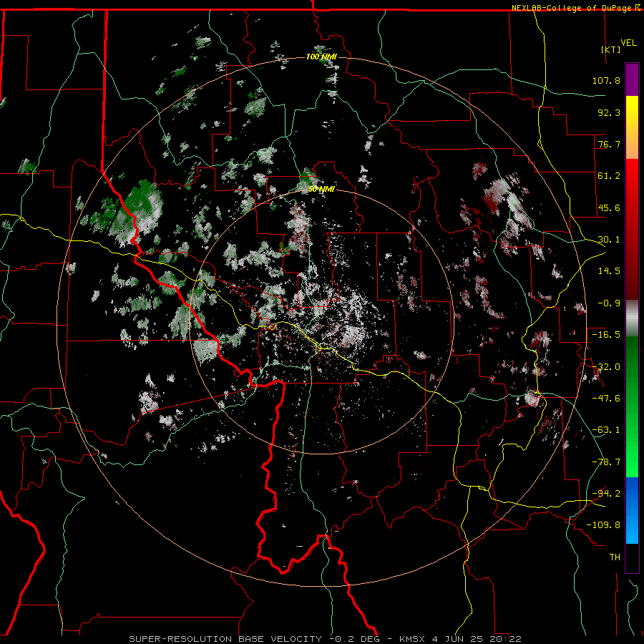Select the -32.0 velocity scale value

pos(606,367)
